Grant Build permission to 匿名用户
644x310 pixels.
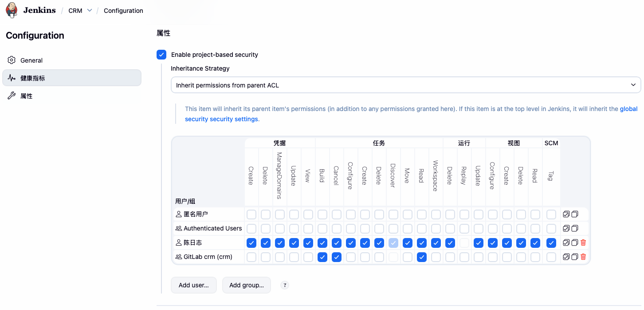coord(322,214)
